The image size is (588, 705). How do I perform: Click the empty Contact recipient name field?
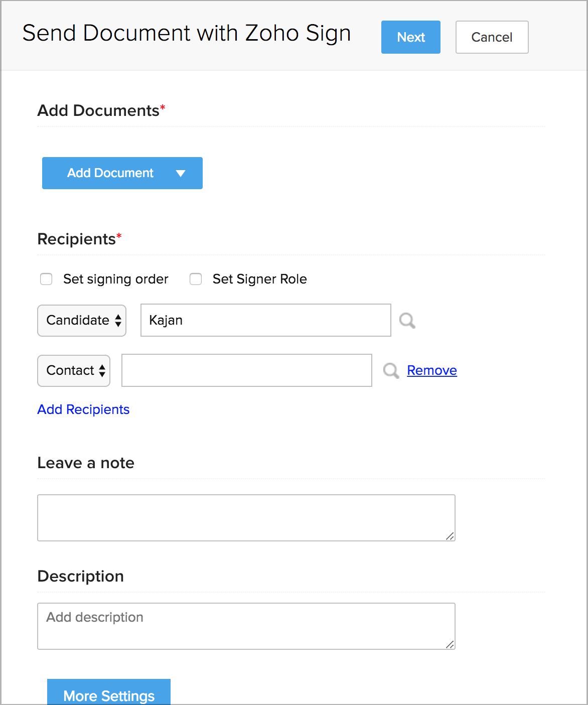click(247, 370)
